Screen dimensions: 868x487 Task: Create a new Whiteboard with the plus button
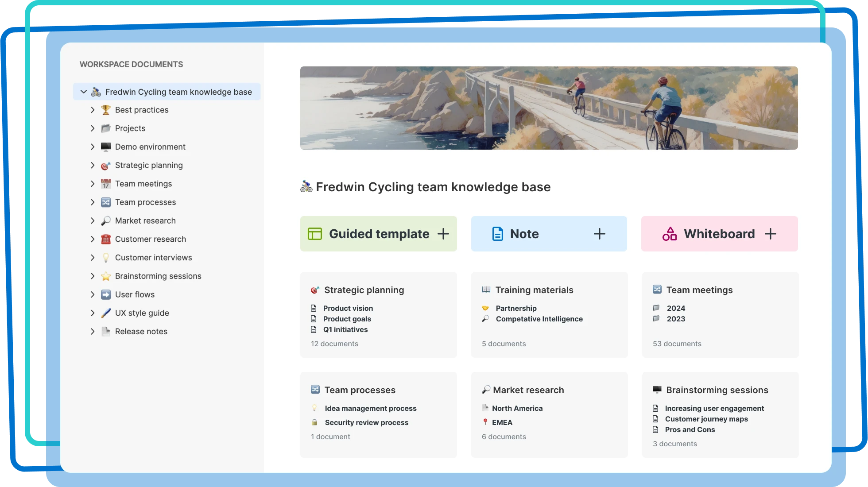click(x=771, y=234)
